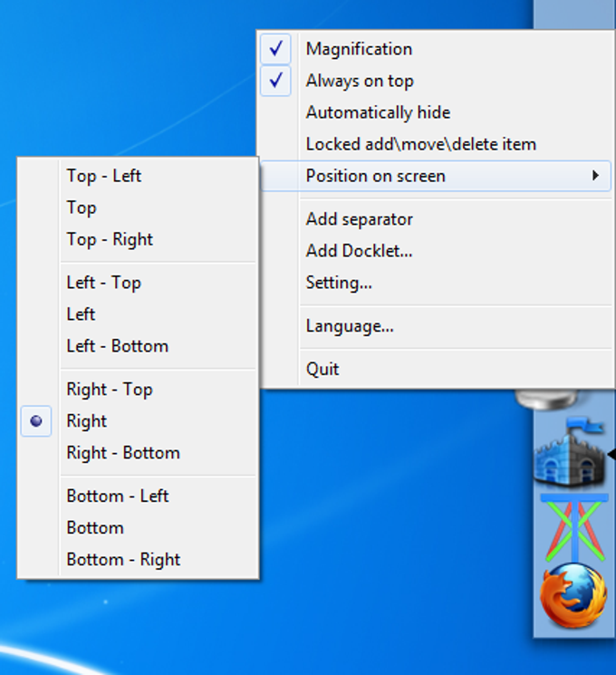The image size is (616, 675).
Task: Open the Setting... entry
Action: click(435, 283)
